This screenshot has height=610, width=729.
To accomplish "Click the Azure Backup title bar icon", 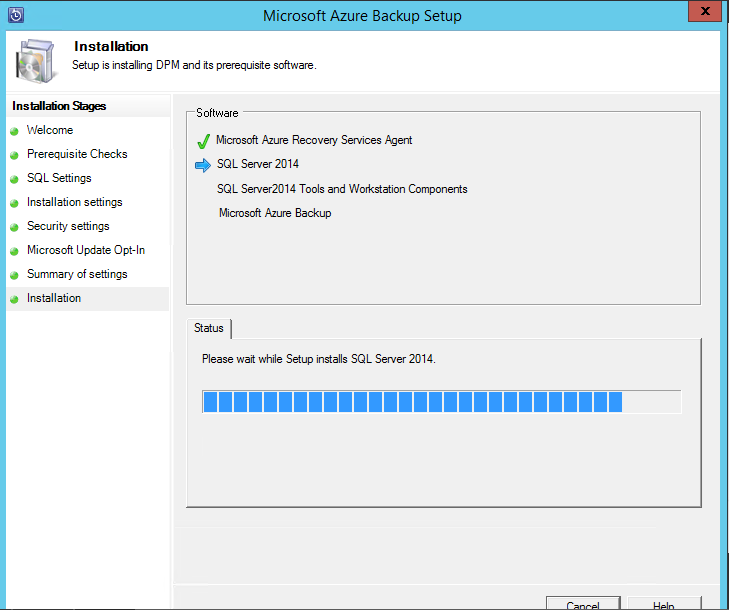I will 14,15.
